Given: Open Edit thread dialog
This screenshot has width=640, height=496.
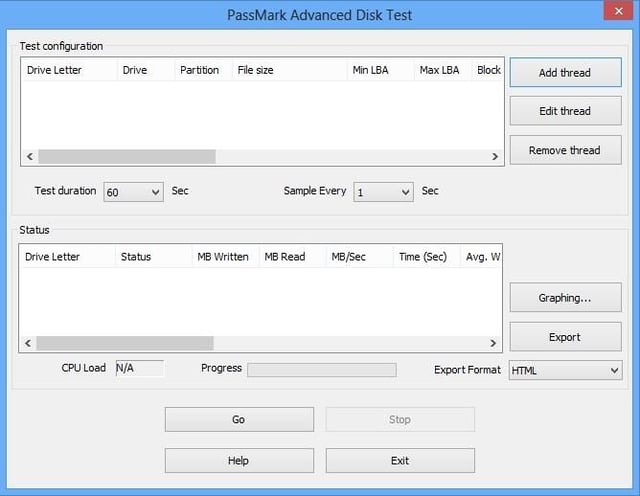Looking at the screenshot, I should pos(565,111).
